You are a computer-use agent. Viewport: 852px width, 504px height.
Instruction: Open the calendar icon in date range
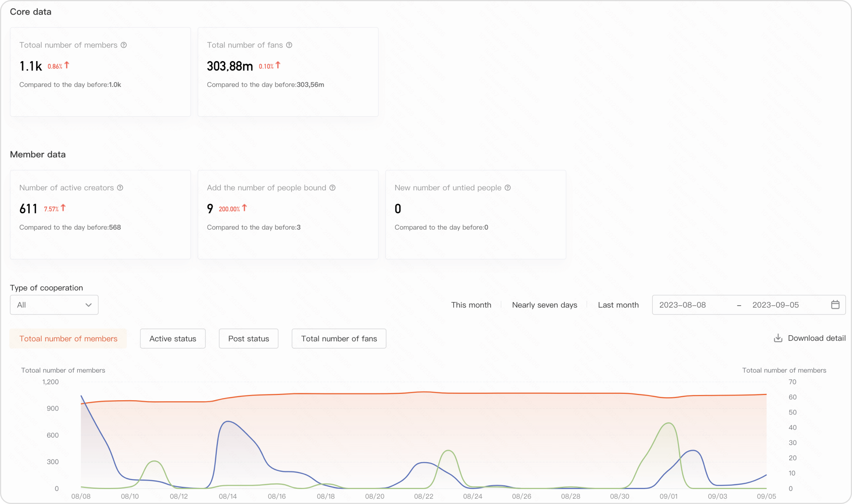tap(835, 305)
